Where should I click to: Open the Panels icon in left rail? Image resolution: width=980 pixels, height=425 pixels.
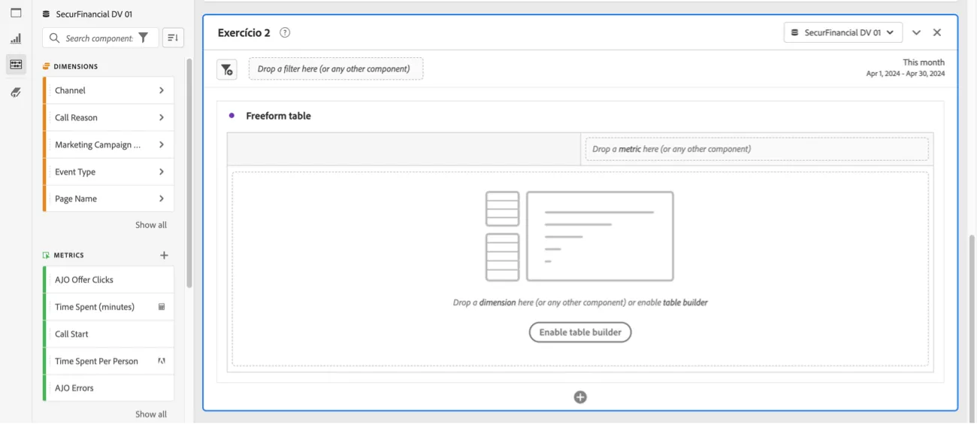tap(16, 13)
